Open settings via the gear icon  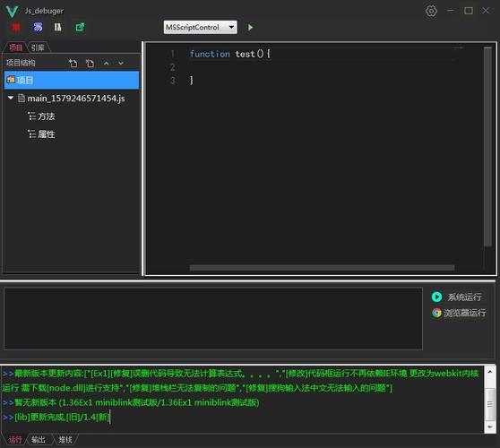coord(431,11)
